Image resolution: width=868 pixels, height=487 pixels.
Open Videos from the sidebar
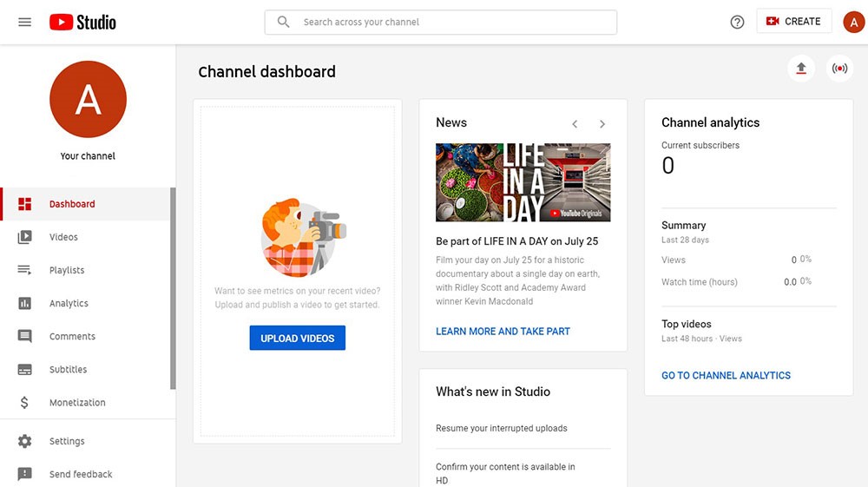[85, 237]
